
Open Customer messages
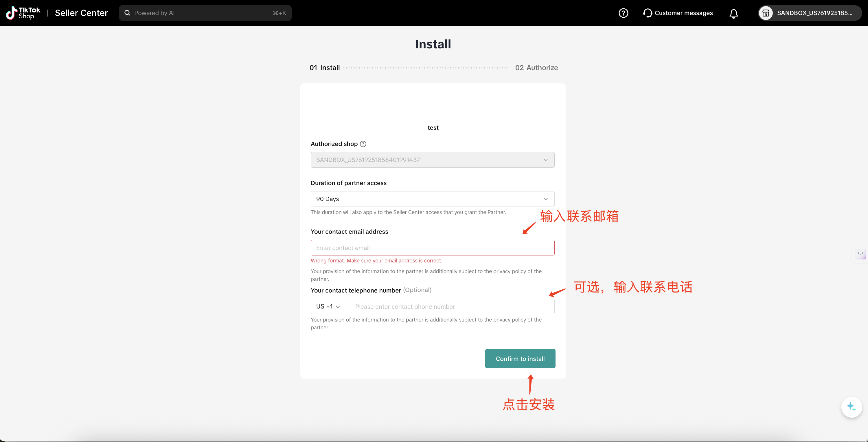click(678, 13)
